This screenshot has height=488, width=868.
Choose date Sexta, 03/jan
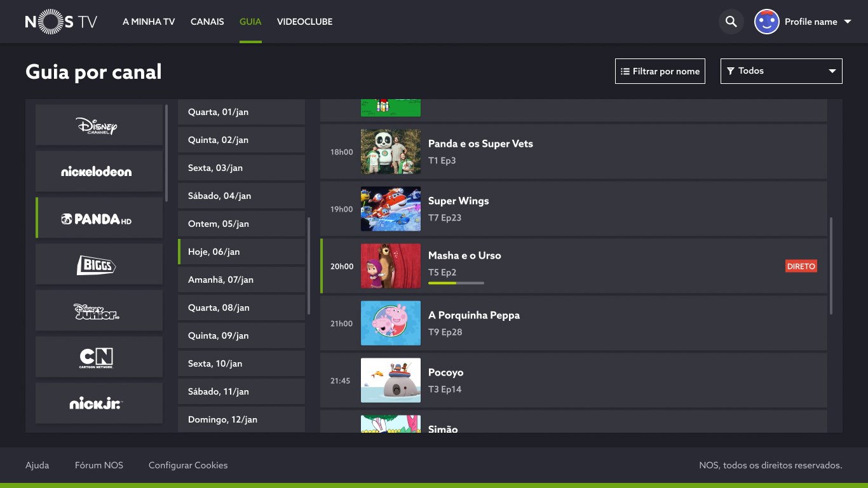click(x=241, y=168)
